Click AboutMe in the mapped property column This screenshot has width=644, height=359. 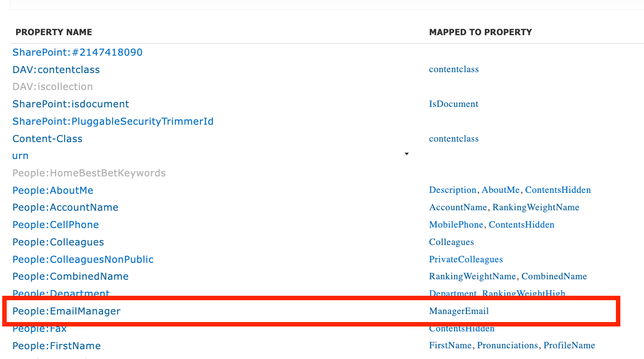[x=501, y=190]
